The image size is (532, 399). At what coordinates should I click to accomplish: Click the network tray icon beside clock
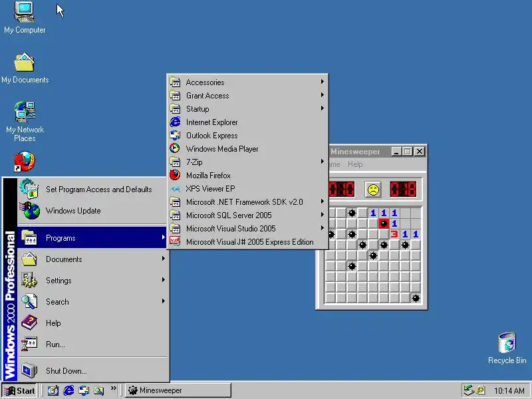coord(469,390)
